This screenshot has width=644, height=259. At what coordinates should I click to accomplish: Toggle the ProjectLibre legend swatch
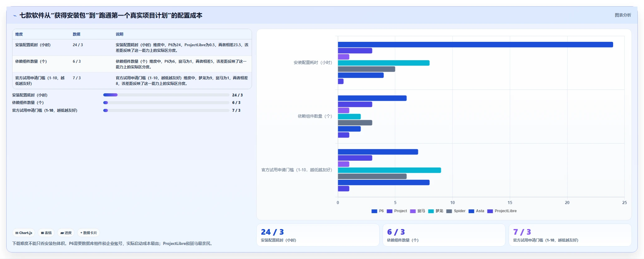tap(490, 211)
